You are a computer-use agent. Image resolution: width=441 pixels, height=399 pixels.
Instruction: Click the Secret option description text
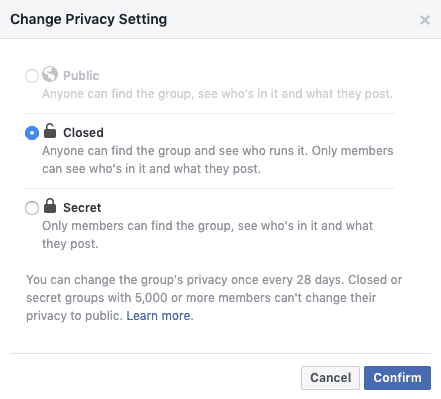[x=207, y=235]
